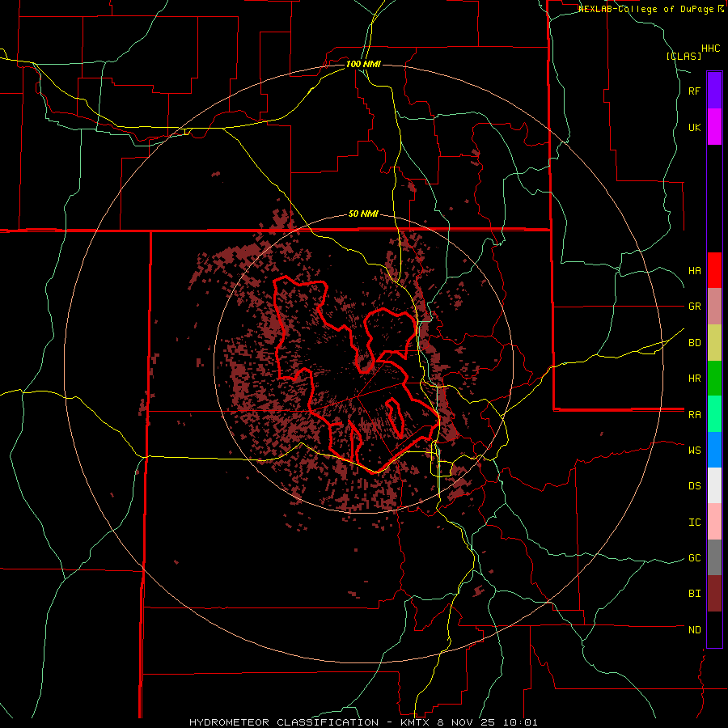This screenshot has height=728, width=728.
Task: Click the UK legend label text
Action: pyautogui.click(x=695, y=127)
